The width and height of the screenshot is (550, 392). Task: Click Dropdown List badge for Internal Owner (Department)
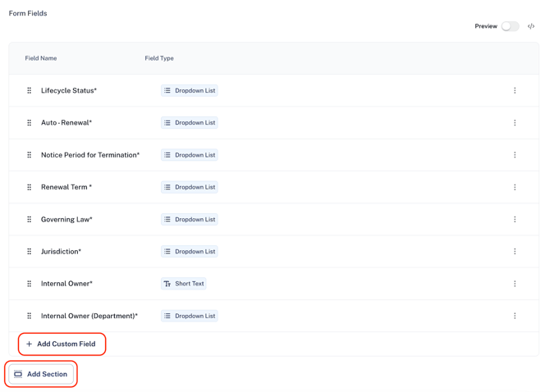pos(190,316)
